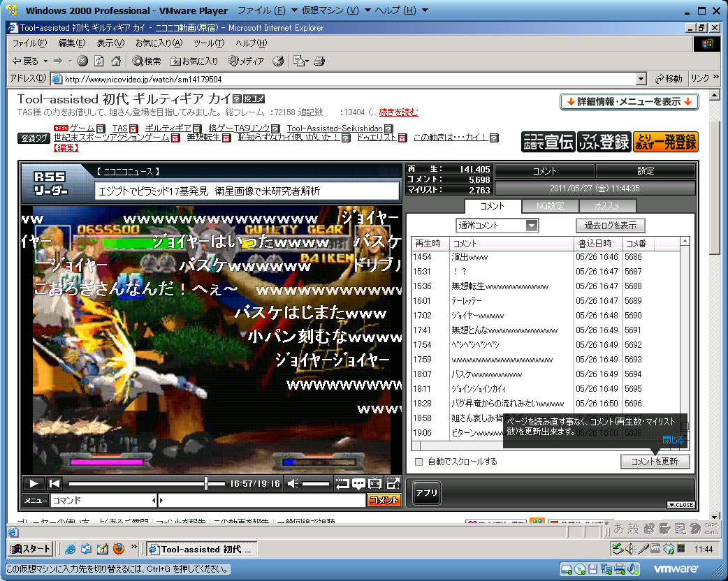The height and width of the screenshot is (581, 728).
Task: Open the 設定 panel button
Action: coord(646,171)
